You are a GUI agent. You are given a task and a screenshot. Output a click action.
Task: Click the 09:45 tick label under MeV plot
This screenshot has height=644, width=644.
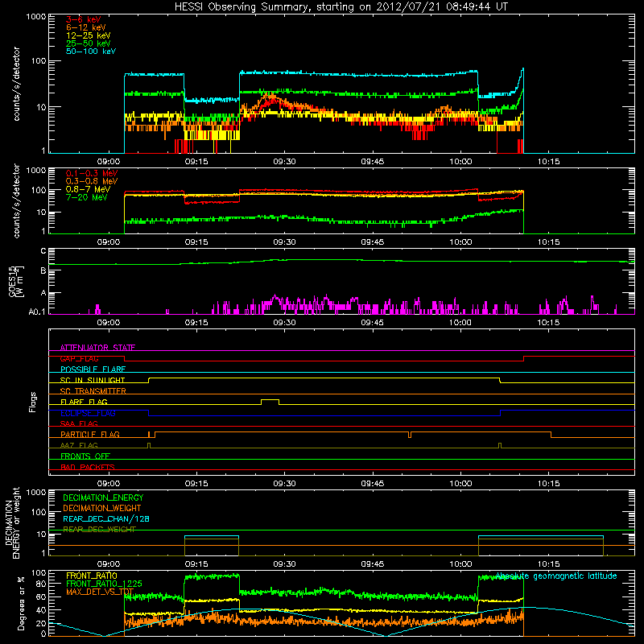coord(373,242)
